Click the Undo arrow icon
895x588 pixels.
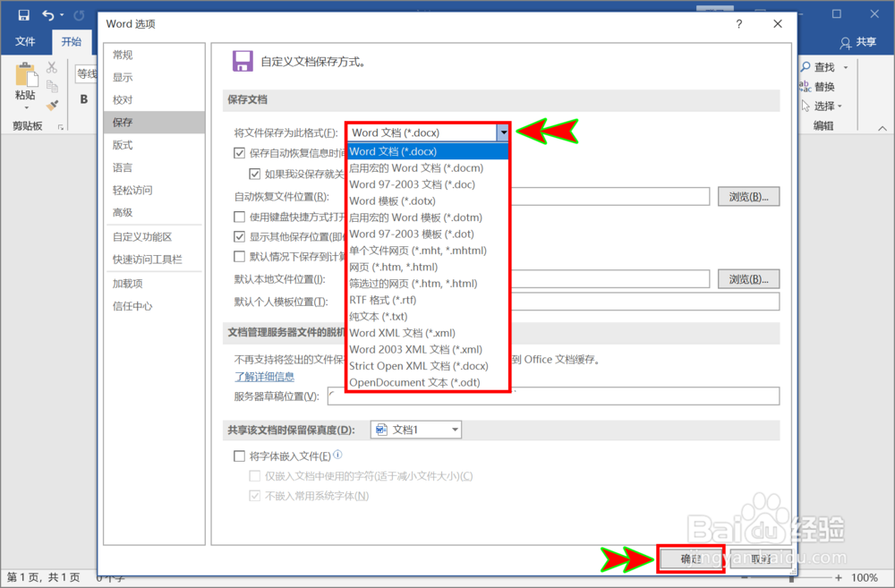48,15
